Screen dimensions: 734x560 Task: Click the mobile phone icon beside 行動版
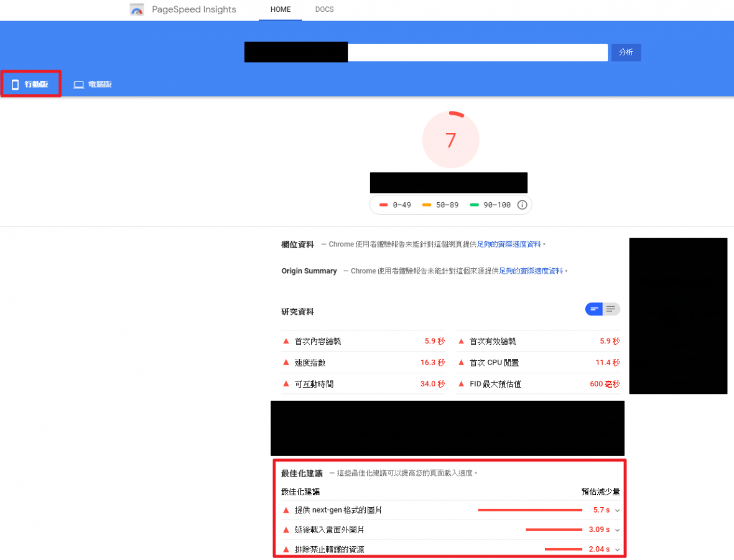click(15, 84)
